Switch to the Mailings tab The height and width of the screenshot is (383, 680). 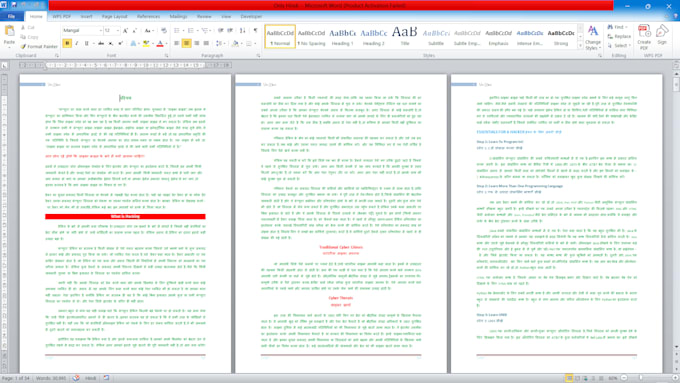(x=178, y=16)
